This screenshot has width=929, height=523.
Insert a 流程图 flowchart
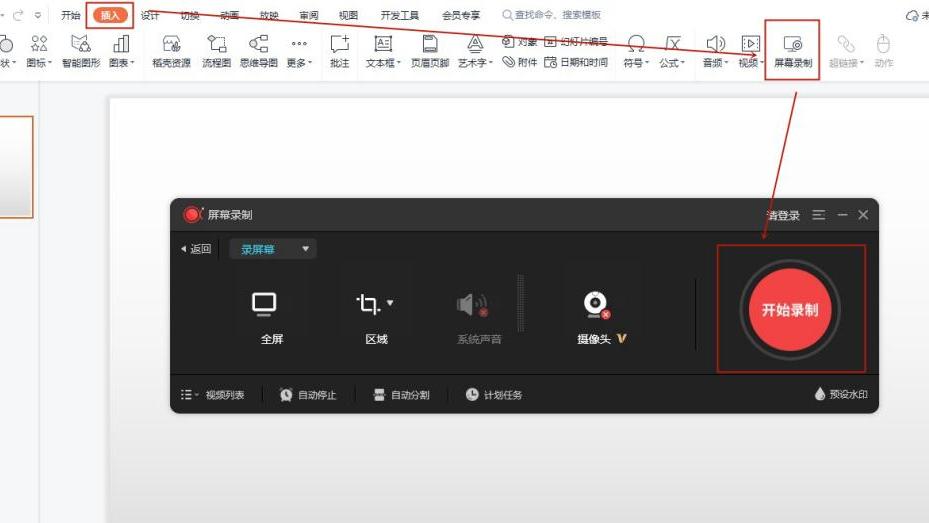[x=216, y=51]
